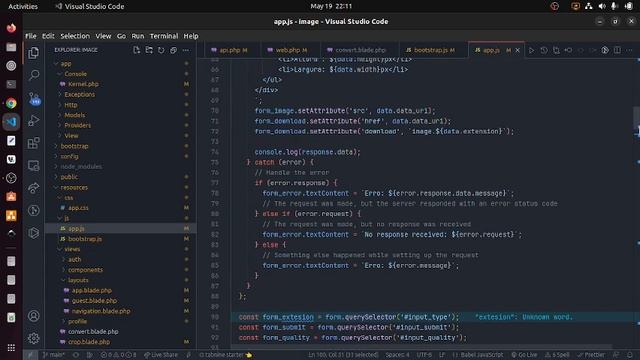
Task: Place cursor on console.log line 74
Action: (307, 152)
